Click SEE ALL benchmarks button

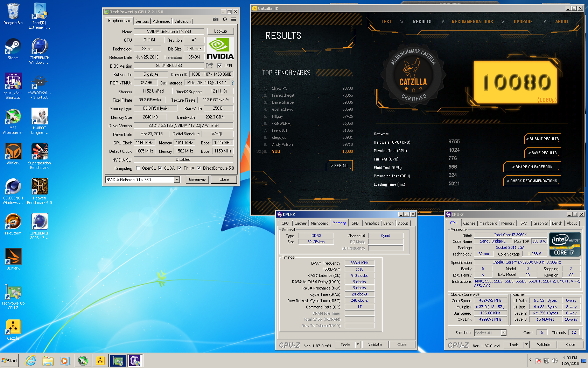click(x=339, y=166)
